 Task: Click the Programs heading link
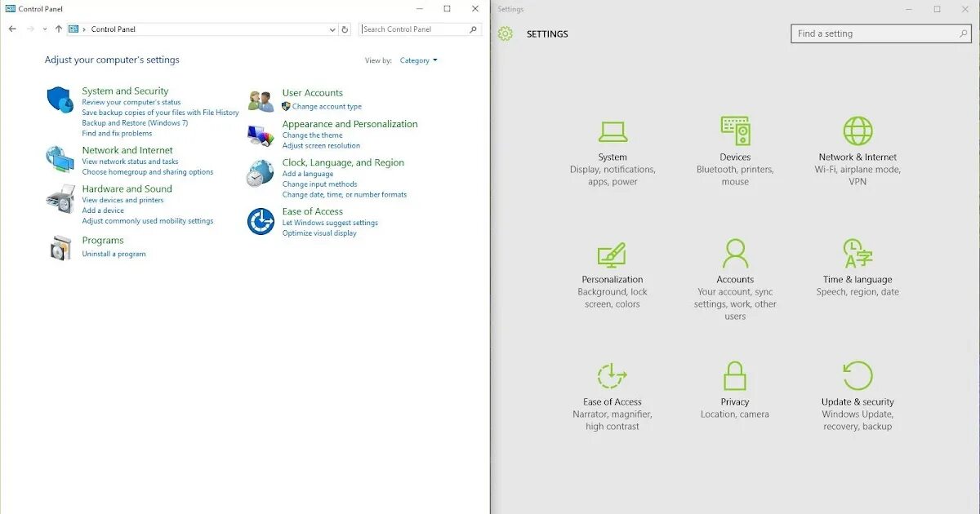pos(103,241)
